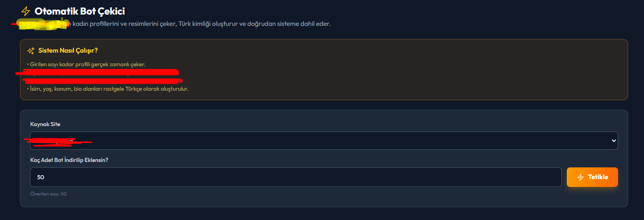Click the description mentioning Türk kimliği oluşturur
This screenshot has width=644, height=220.
pyautogui.click(x=200, y=24)
